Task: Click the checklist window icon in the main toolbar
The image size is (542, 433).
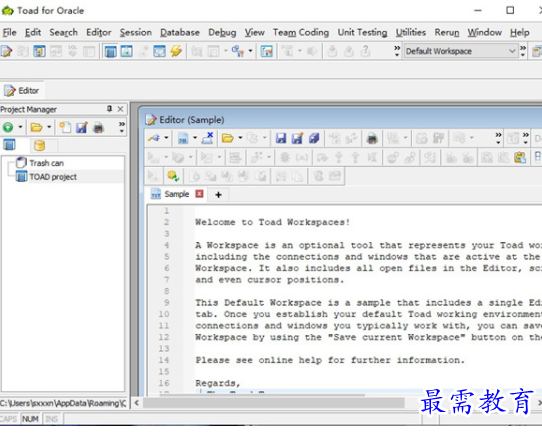Action: click(267, 51)
